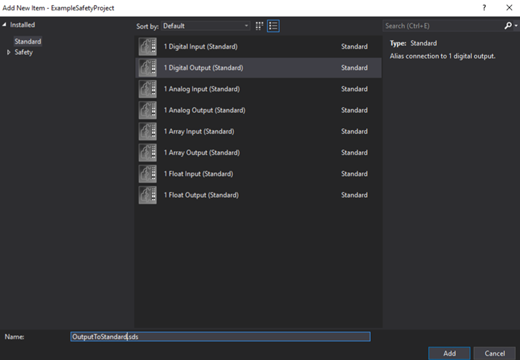Screen dimensions: 520x360
Task: Click the 1 Float Input template icon
Action: (148, 174)
